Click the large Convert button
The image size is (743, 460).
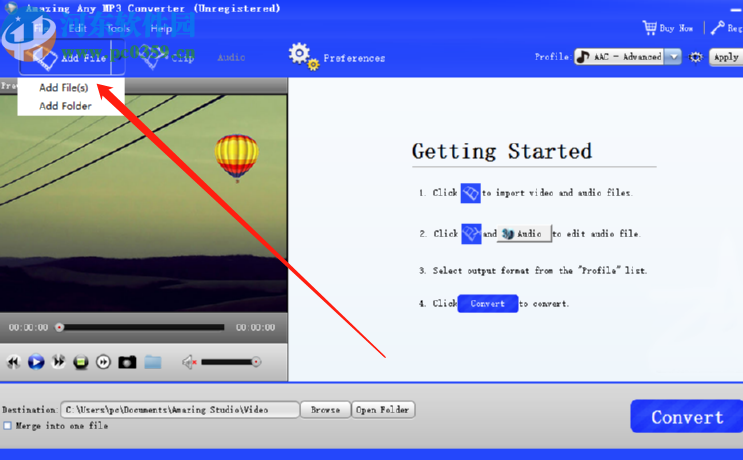coord(687,416)
